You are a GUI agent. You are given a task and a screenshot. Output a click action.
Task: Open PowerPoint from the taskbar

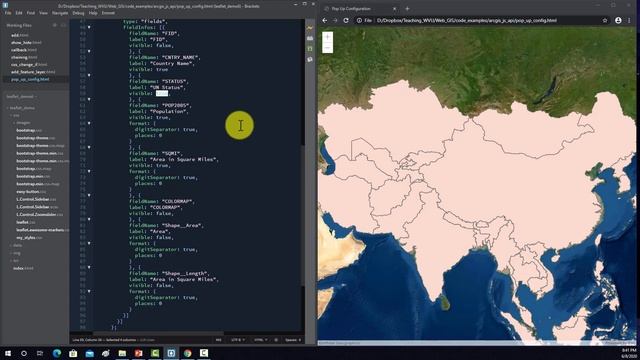(138, 353)
